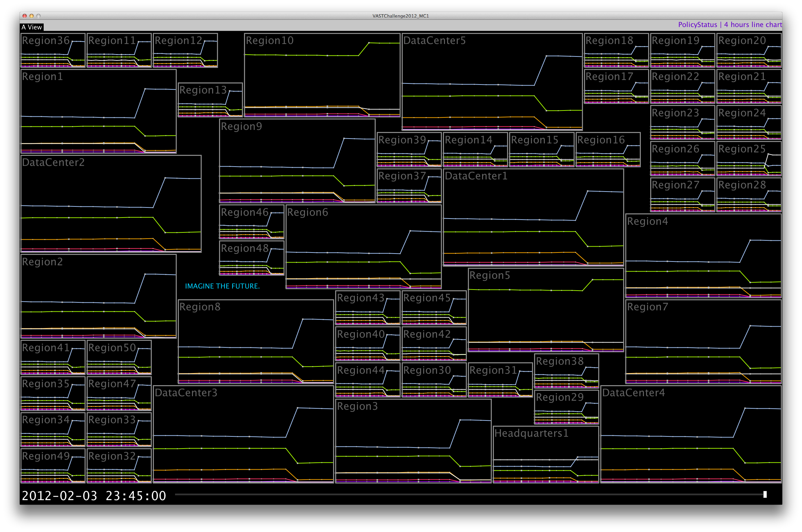
Task: Select the Region39 chart panel
Action: pos(409,150)
